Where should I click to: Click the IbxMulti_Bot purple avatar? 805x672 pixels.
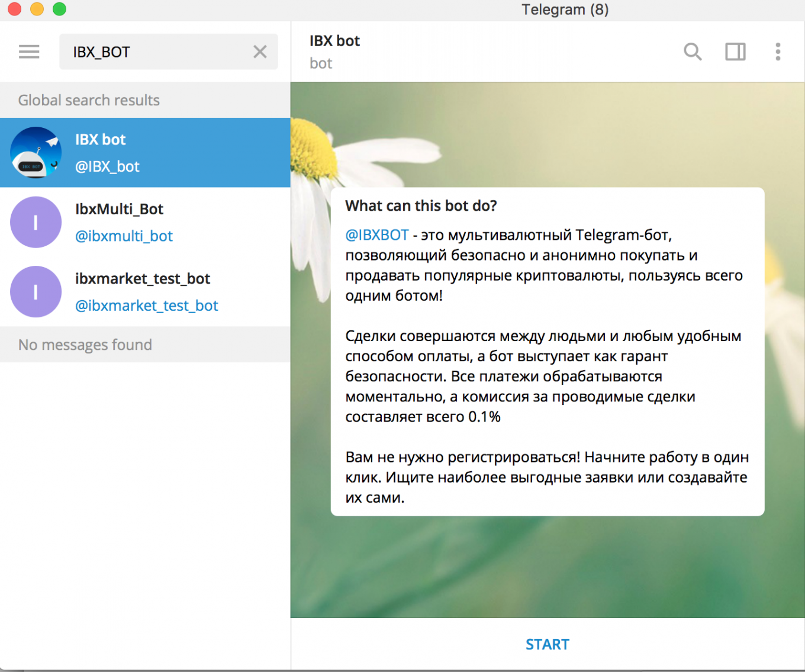pyautogui.click(x=36, y=222)
